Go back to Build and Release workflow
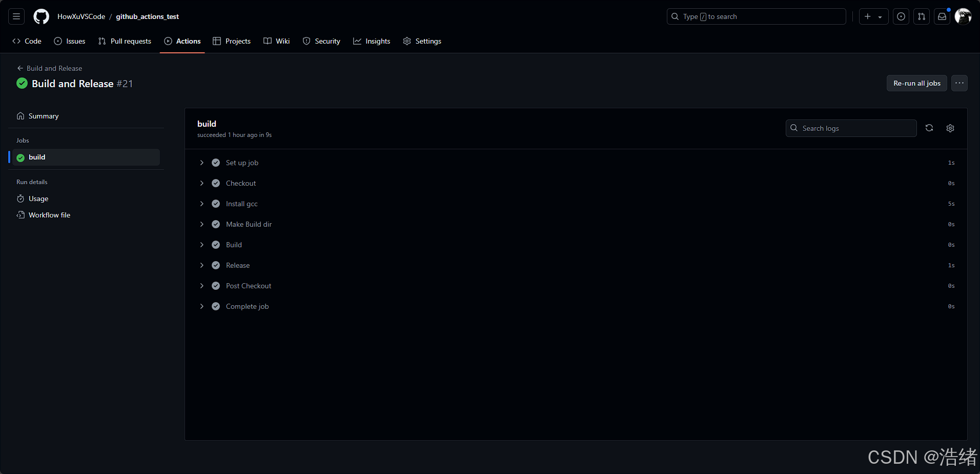This screenshot has height=474, width=980. [x=50, y=68]
